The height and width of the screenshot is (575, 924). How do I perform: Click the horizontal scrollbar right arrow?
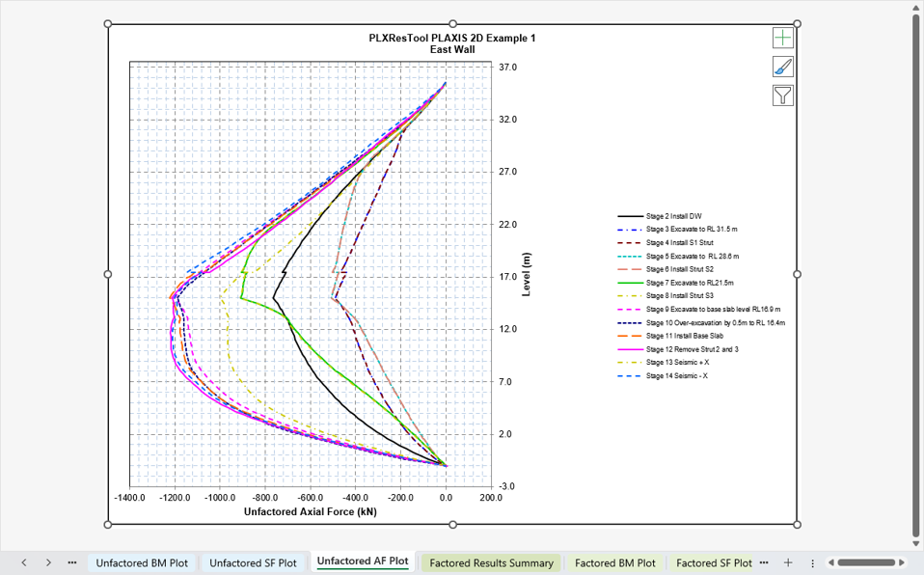click(902, 563)
